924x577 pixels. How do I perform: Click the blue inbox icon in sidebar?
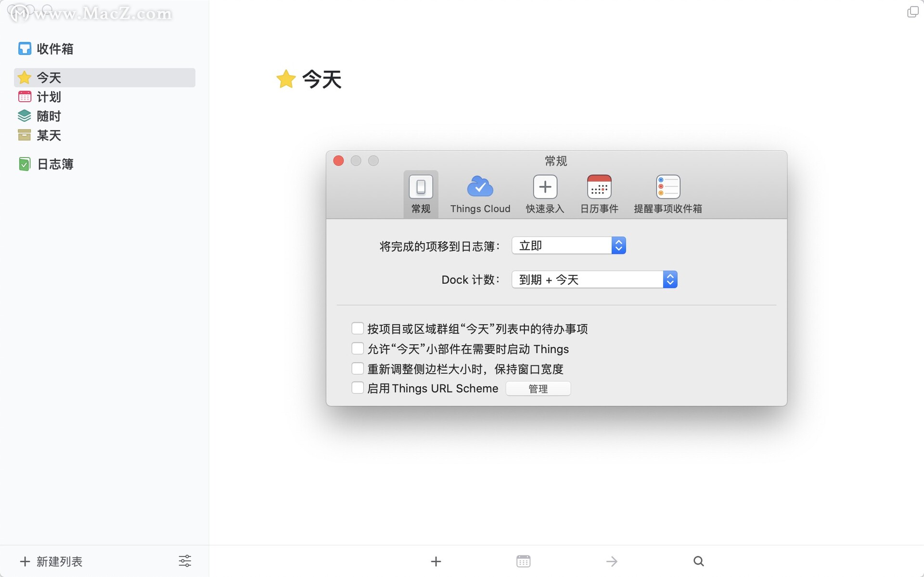pyautogui.click(x=25, y=49)
